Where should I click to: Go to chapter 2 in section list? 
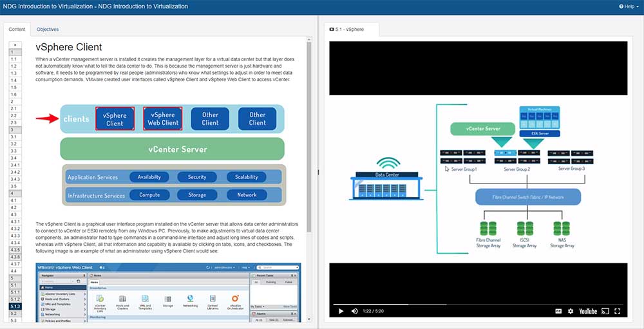15,102
